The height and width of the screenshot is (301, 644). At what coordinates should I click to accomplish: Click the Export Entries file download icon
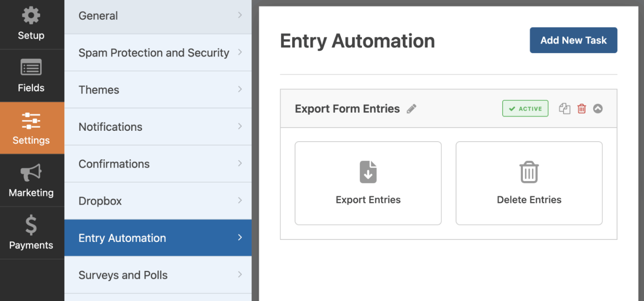tap(368, 171)
